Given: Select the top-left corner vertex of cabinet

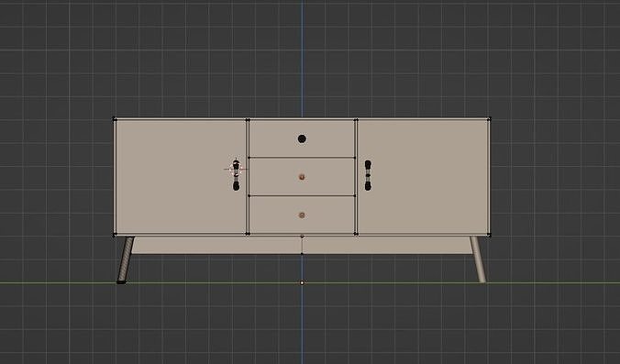Looking at the screenshot, I should (x=115, y=119).
